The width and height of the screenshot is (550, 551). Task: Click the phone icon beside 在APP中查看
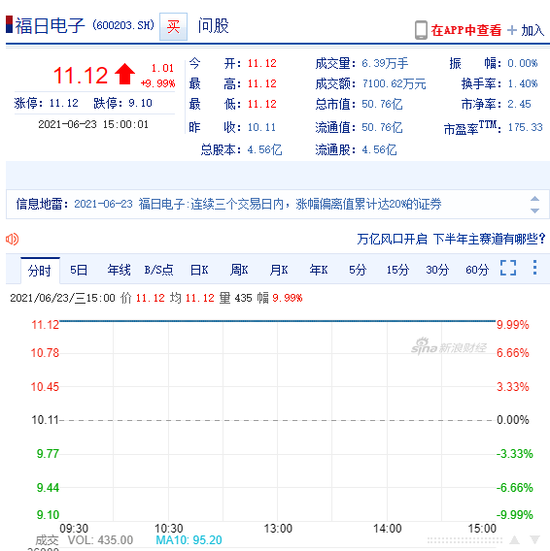point(421,30)
